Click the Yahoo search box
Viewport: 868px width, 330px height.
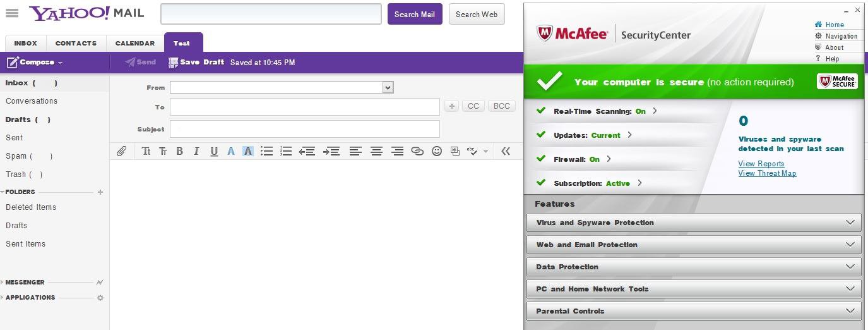(271, 14)
